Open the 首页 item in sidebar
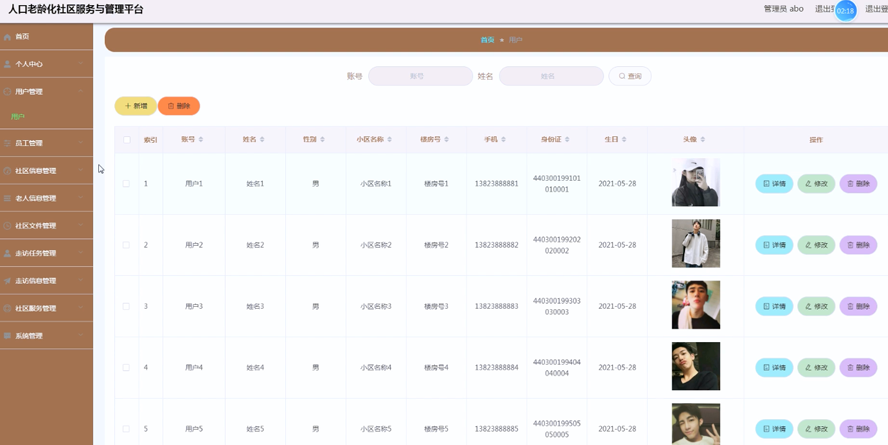The image size is (888, 445). tap(46, 37)
